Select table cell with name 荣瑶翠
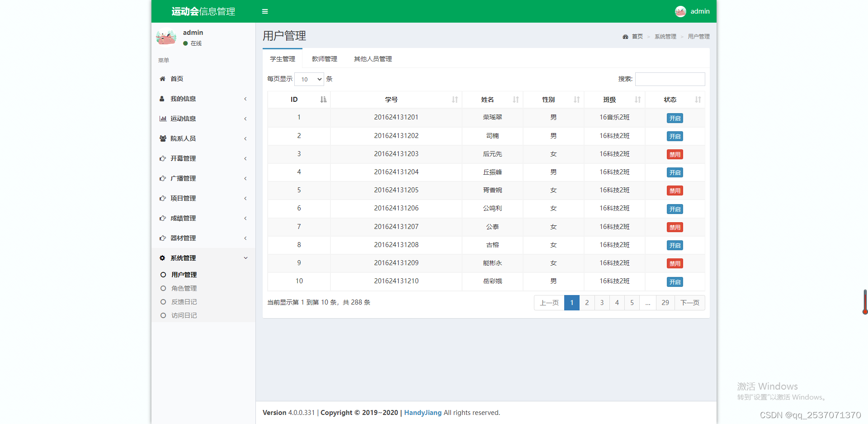The image size is (868, 424). pyautogui.click(x=492, y=117)
